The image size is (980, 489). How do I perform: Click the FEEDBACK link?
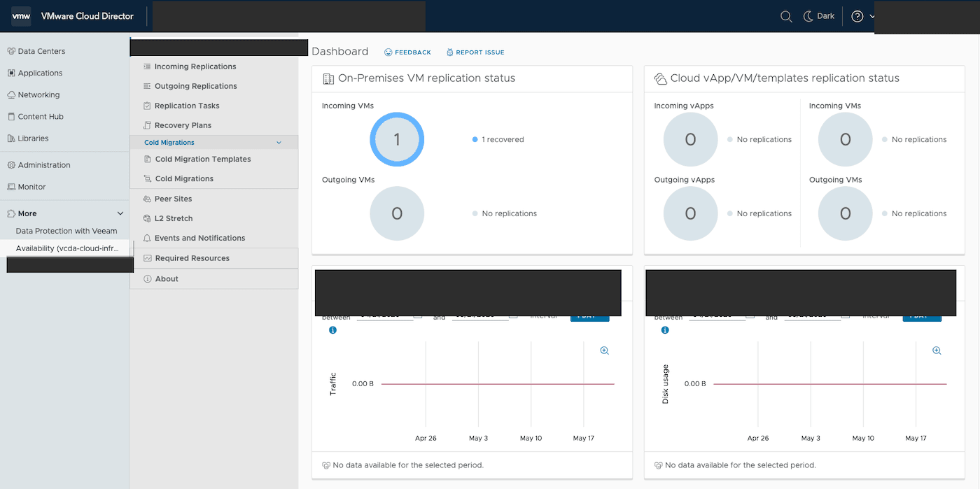(x=407, y=52)
